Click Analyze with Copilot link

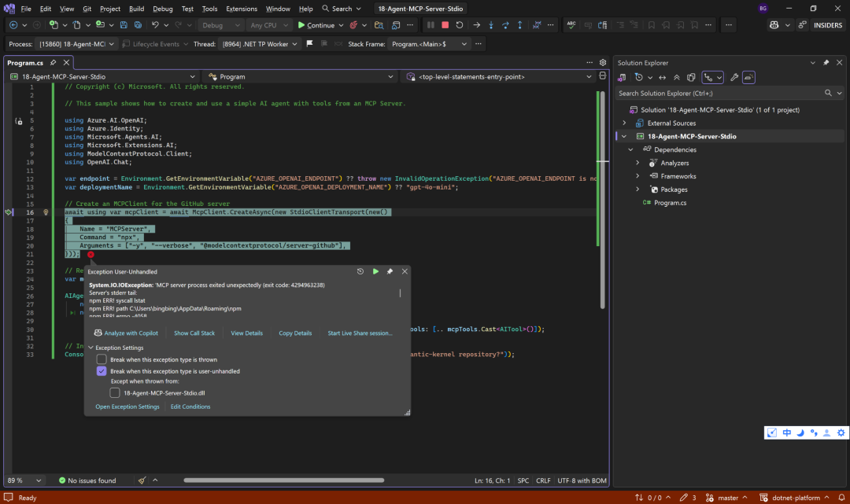point(126,333)
